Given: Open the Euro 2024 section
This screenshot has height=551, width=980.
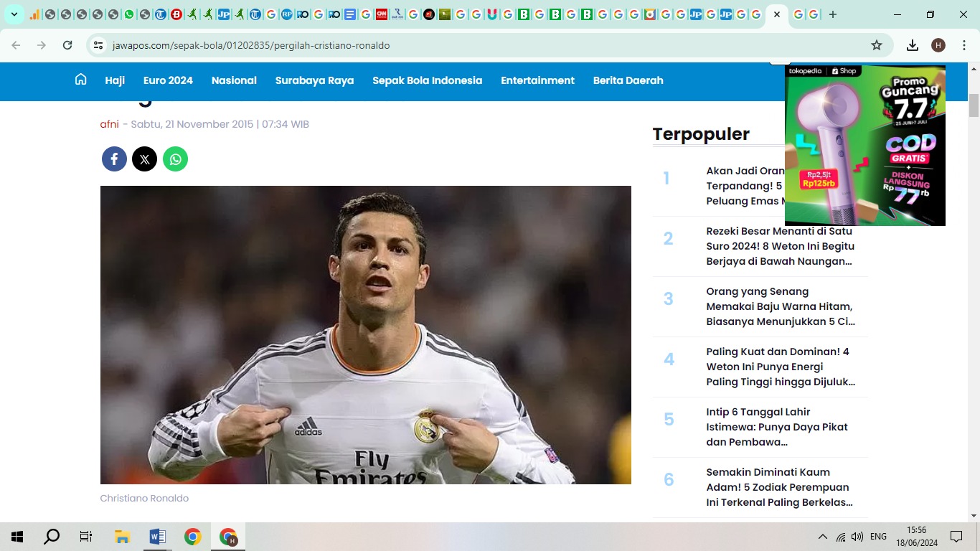Looking at the screenshot, I should click(x=168, y=80).
